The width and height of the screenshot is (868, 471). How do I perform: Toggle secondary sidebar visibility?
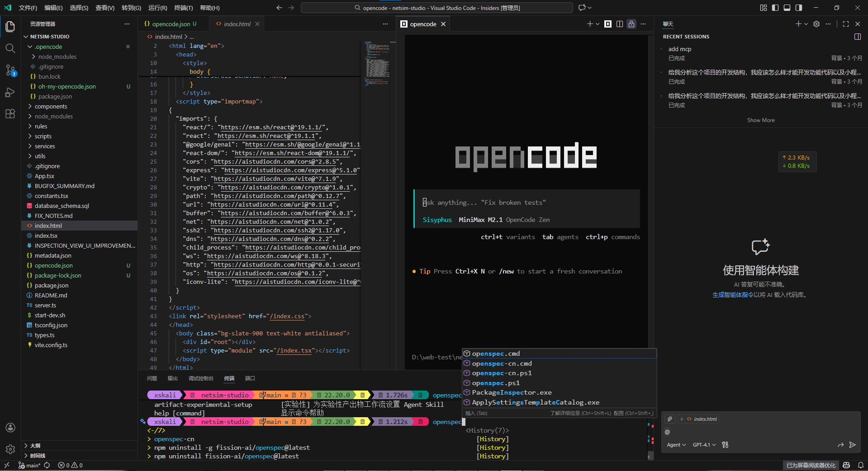click(x=799, y=8)
